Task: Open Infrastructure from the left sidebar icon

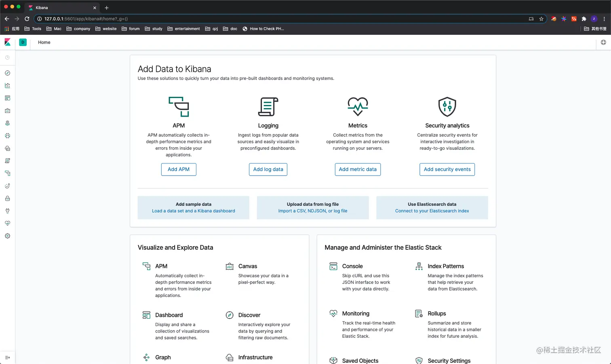Action: click(7, 148)
